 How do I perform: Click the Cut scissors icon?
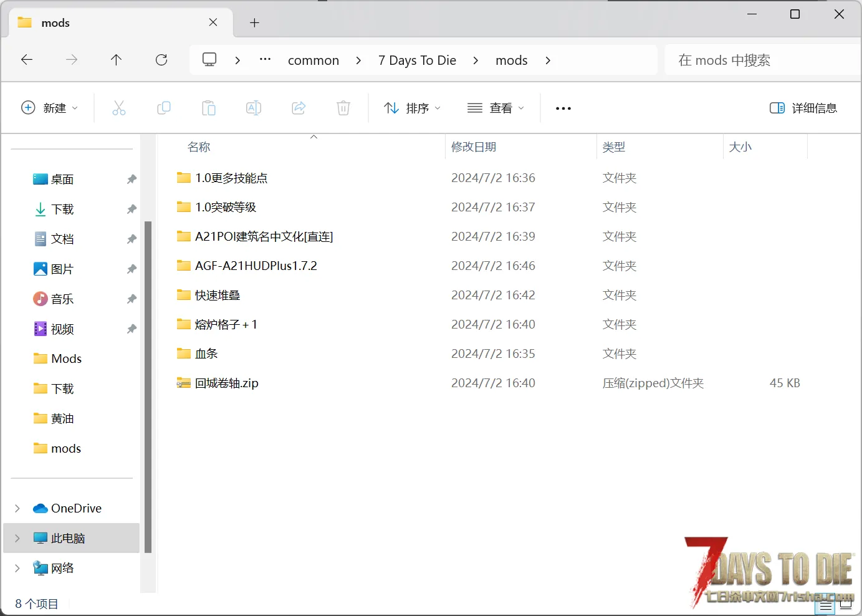119,108
